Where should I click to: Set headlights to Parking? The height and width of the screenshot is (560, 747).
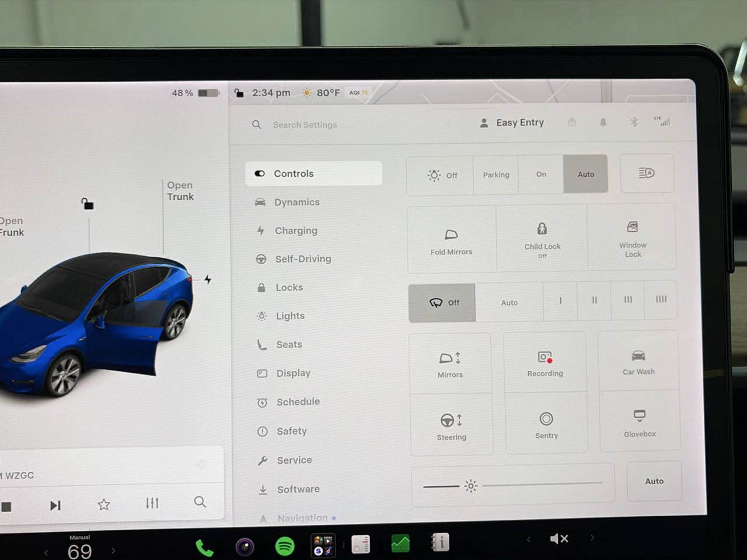coord(496,174)
